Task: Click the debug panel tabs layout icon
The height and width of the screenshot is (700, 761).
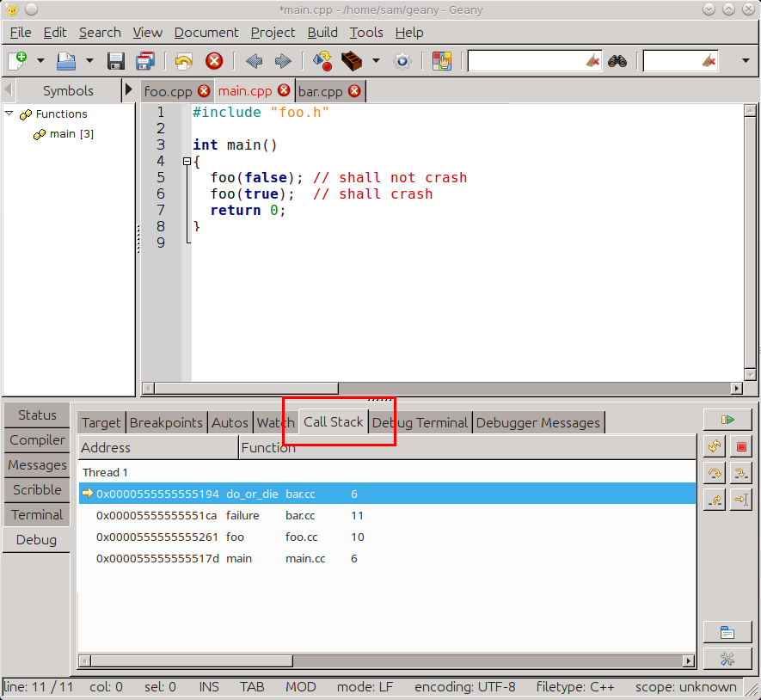Action: pyautogui.click(x=727, y=633)
